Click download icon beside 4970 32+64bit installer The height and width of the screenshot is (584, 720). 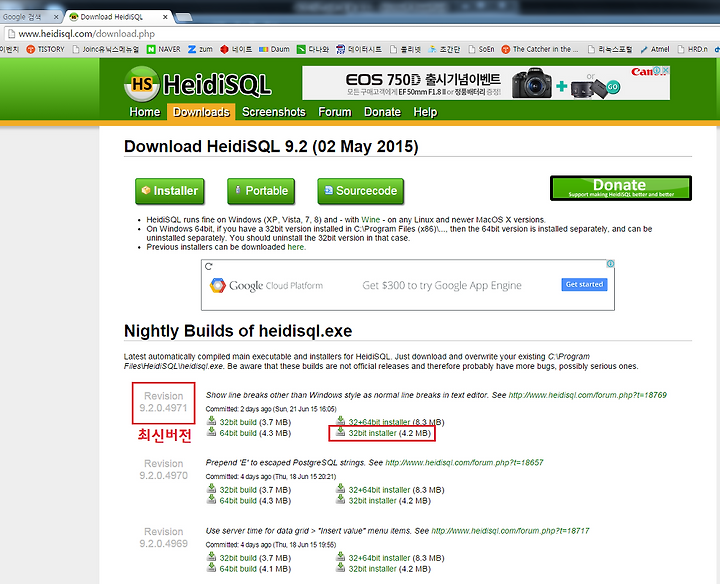tap(340, 489)
